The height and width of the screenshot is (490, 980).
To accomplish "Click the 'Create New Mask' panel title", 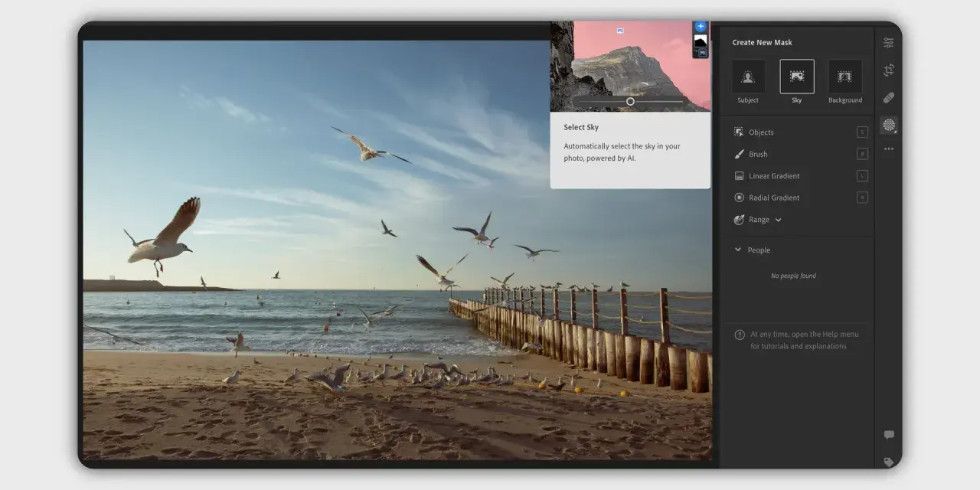I will (x=763, y=43).
